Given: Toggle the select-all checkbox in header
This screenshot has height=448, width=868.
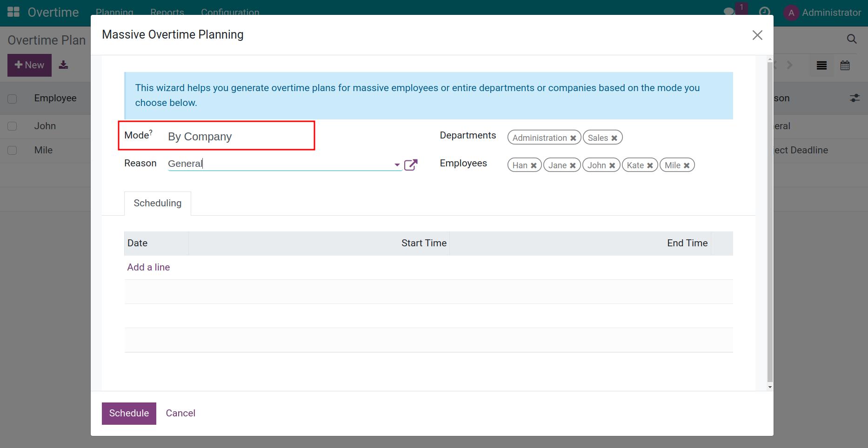Looking at the screenshot, I should pos(13,99).
